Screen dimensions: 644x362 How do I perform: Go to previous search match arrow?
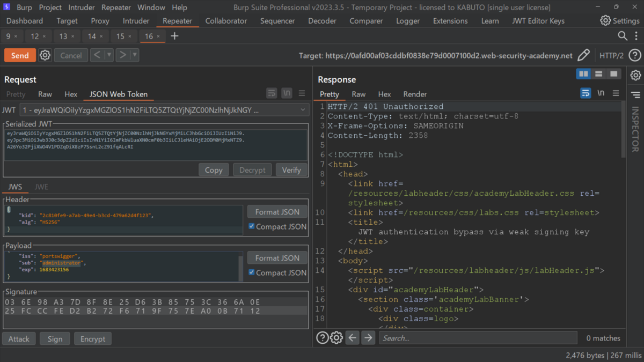pyautogui.click(x=352, y=338)
